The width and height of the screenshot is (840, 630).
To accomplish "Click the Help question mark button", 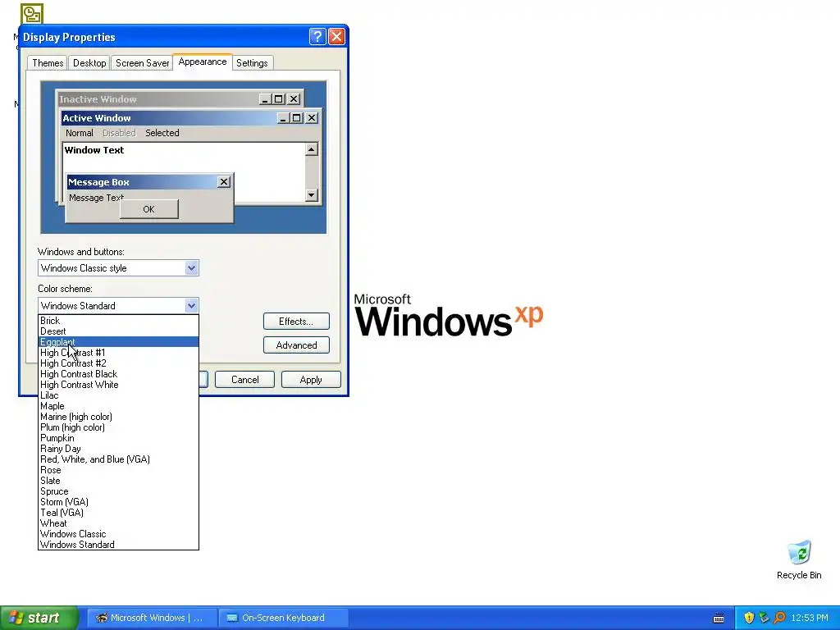I will click(x=317, y=36).
